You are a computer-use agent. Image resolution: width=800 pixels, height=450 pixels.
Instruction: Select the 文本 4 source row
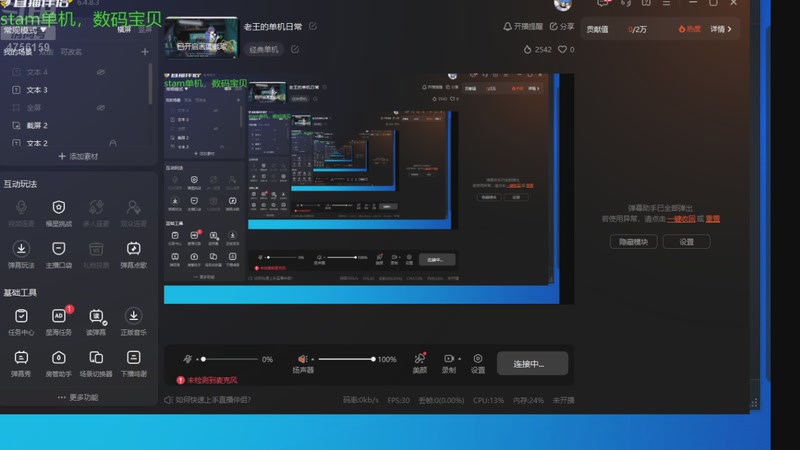[x=76, y=72]
